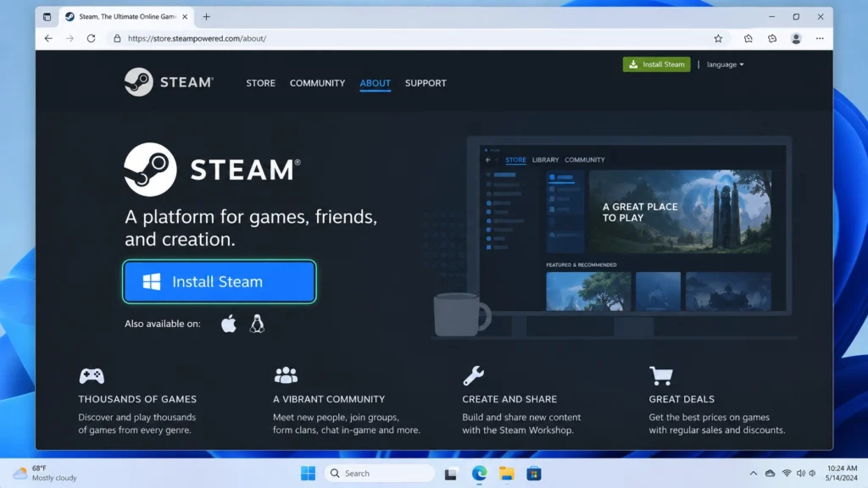This screenshot has height=488, width=868.
Task: Click the OneDrive cloud tray icon
Action: (770, 473)
